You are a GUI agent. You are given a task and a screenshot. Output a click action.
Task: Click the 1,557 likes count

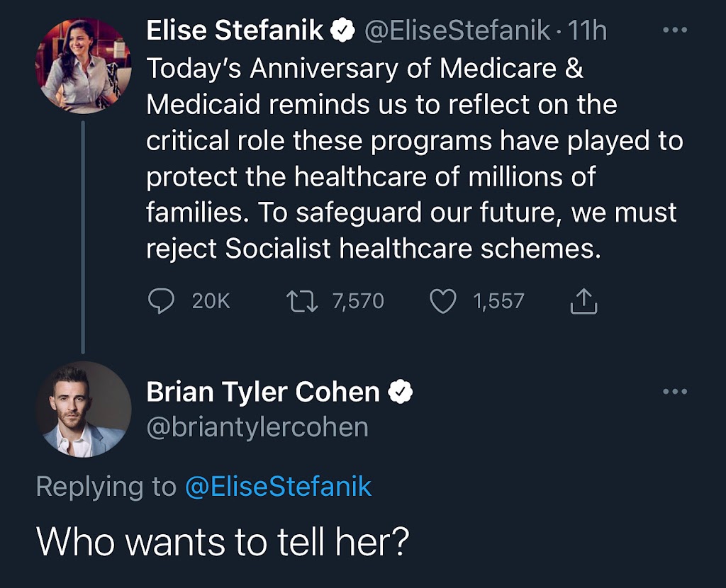pyautogui.click(x=498, y=302)
